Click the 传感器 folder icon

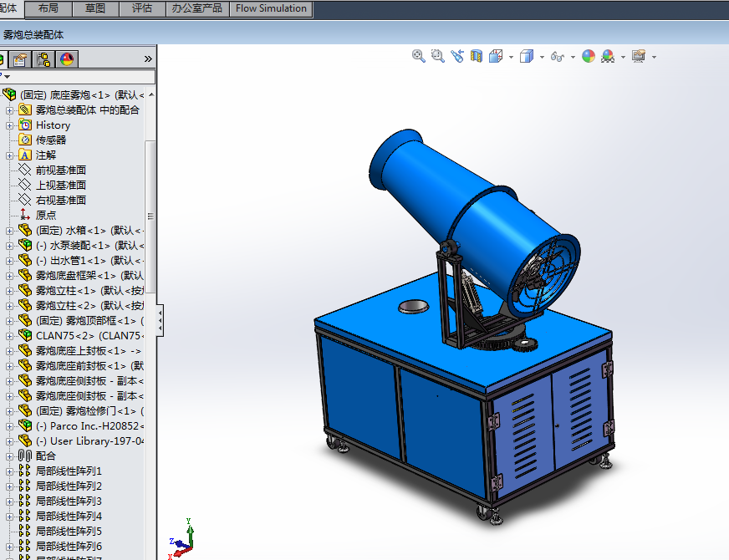(25, 140)
